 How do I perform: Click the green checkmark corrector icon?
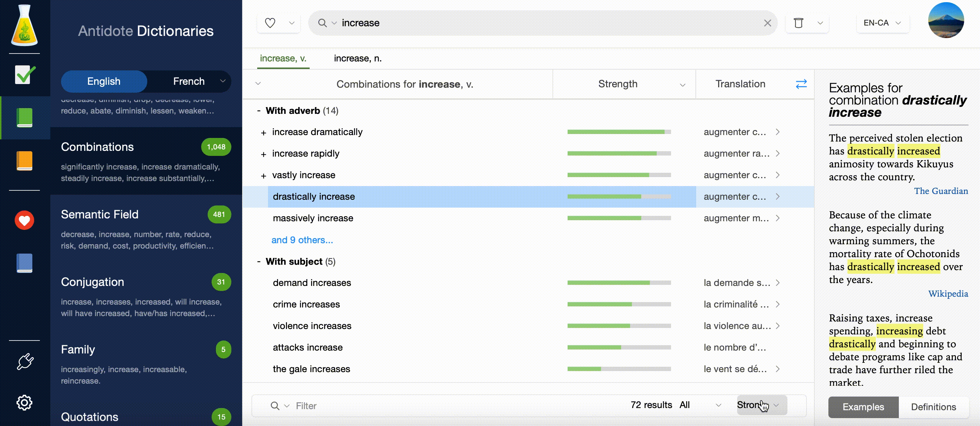25,75
